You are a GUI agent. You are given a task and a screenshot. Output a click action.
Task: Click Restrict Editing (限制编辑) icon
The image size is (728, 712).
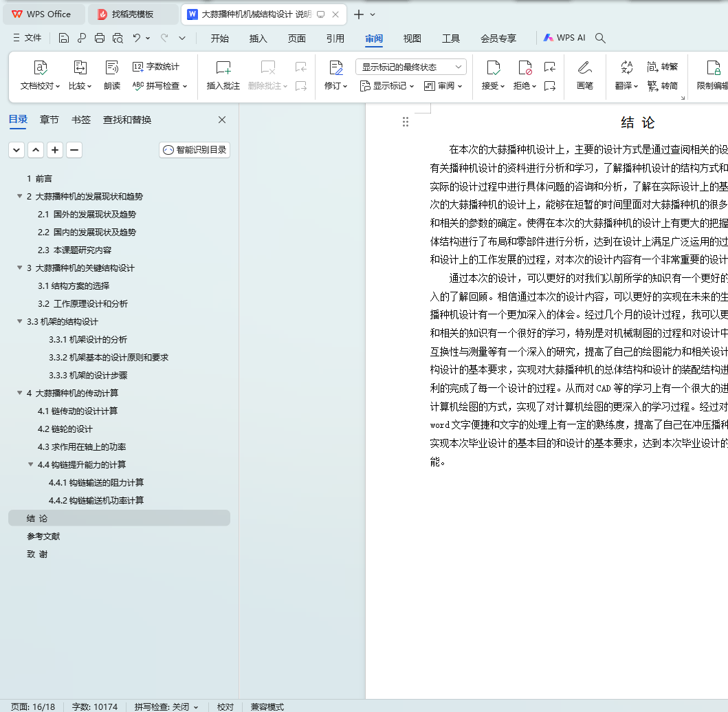coord(713,75)
